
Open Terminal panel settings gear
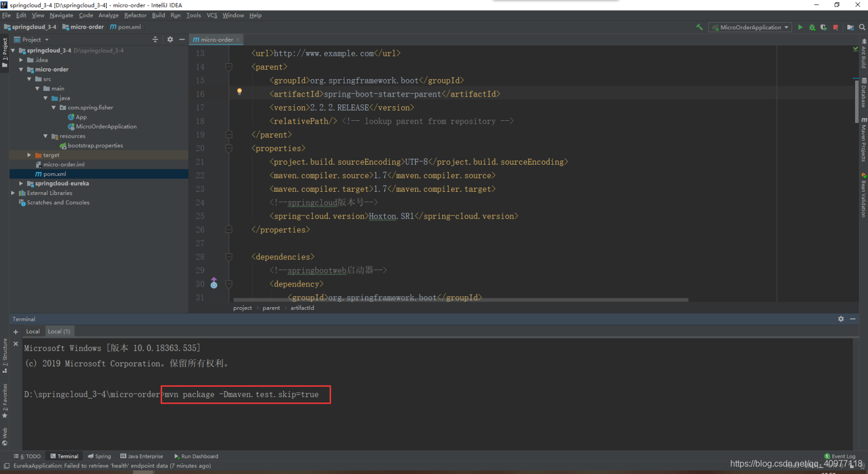click(841, 319)
